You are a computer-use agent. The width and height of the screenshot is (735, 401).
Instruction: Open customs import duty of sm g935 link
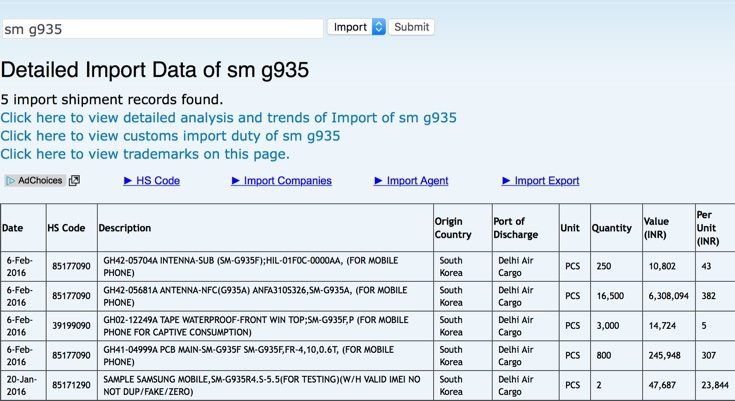click(170, 136)
